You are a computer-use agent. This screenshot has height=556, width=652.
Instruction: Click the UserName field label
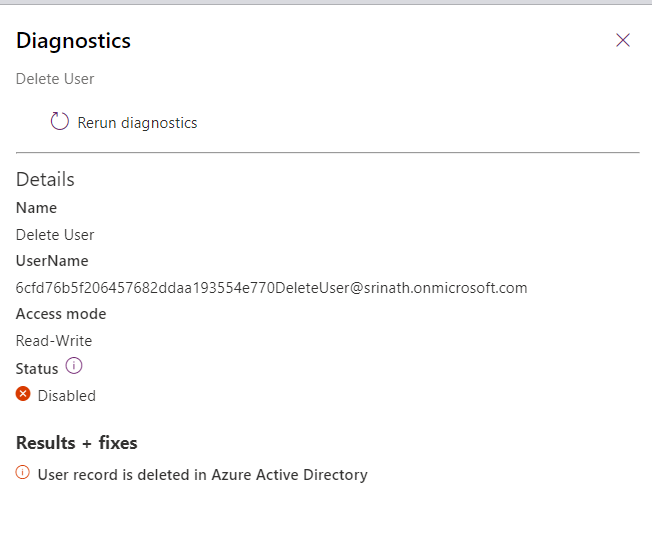(x=52, y=261)
